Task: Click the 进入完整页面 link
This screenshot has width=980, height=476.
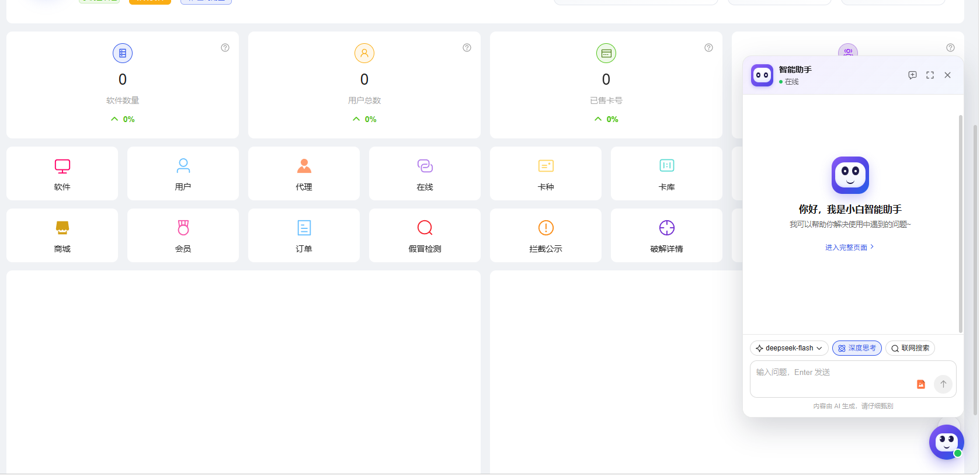Action: tap(849, 248)
